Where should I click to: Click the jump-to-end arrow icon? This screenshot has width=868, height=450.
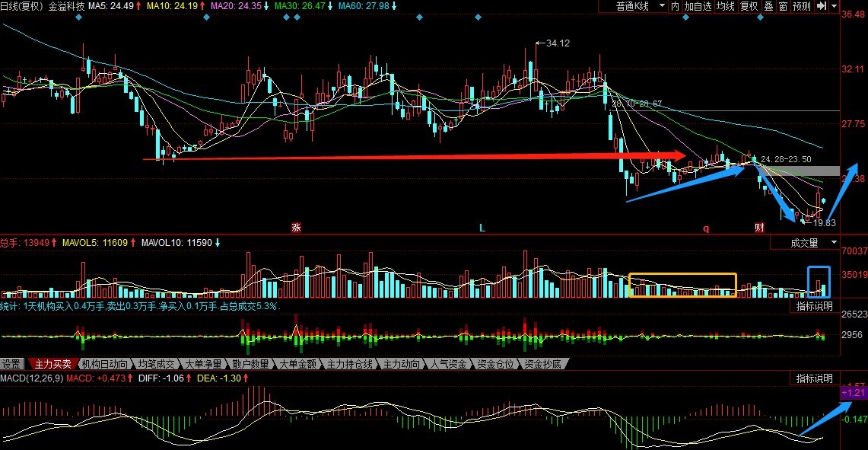pyautogui.click(x=822, y=7)
